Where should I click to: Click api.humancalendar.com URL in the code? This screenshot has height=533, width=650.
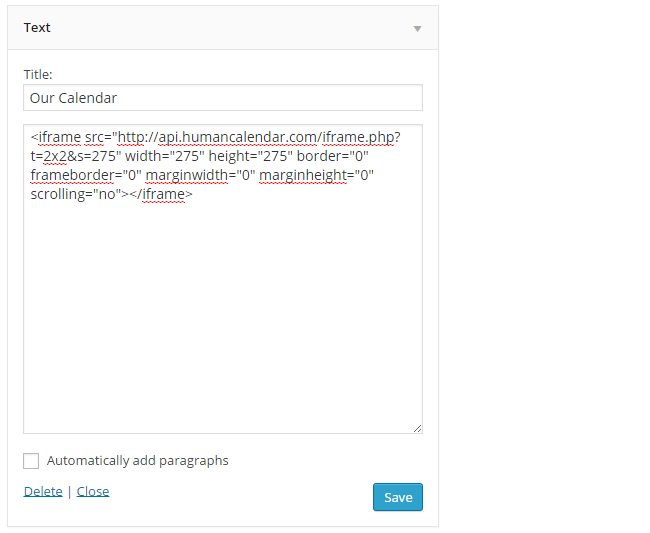pyautogui.click(x=238, y=137)
